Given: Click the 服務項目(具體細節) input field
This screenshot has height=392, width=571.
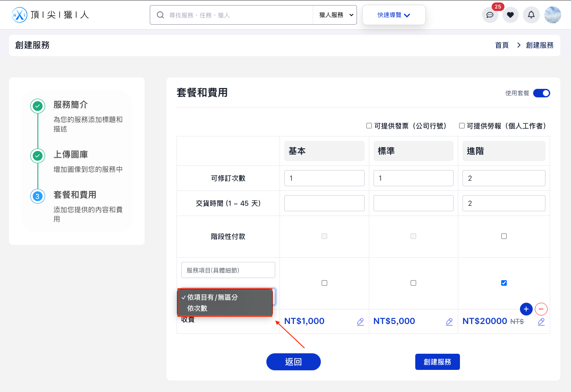Looking at the screenshot, I should pyautogui.click(x=228, y=270).
